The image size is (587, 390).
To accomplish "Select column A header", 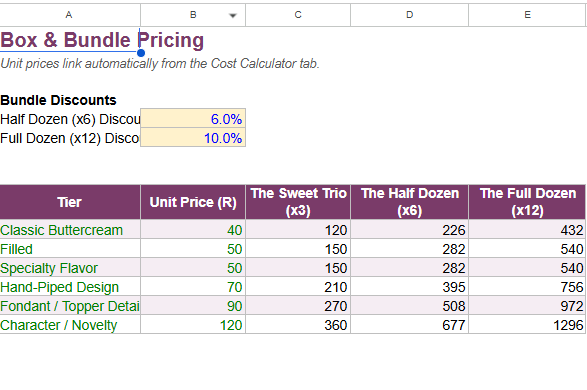I will 70,15.
